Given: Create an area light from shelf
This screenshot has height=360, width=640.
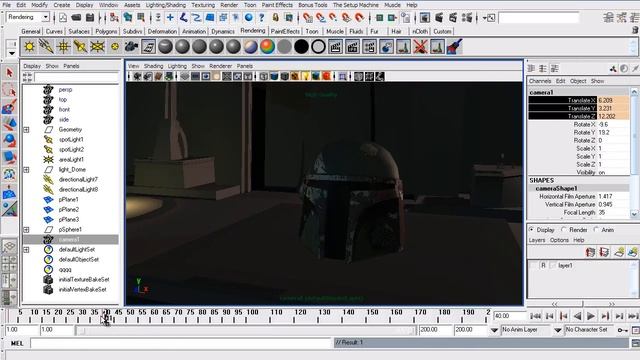Looking at the screenshot, I should 98,47.
